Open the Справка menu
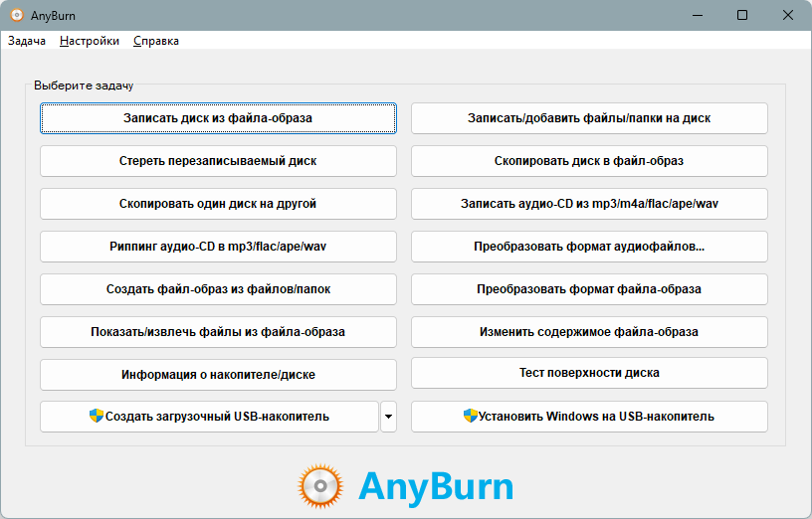Image resolution: width=812 pixels, height=519 pixels. 156,41
